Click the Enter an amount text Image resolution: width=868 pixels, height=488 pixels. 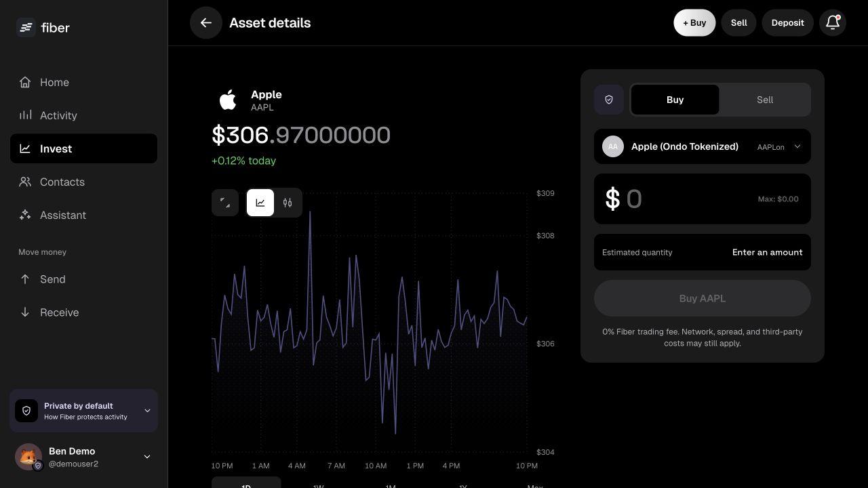point(767,252)
